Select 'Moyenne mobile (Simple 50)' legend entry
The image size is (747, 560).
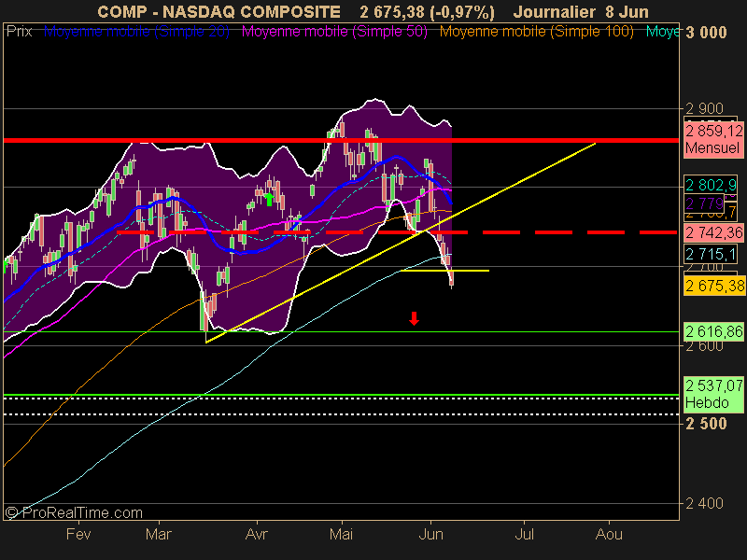[x=334, y=32]
